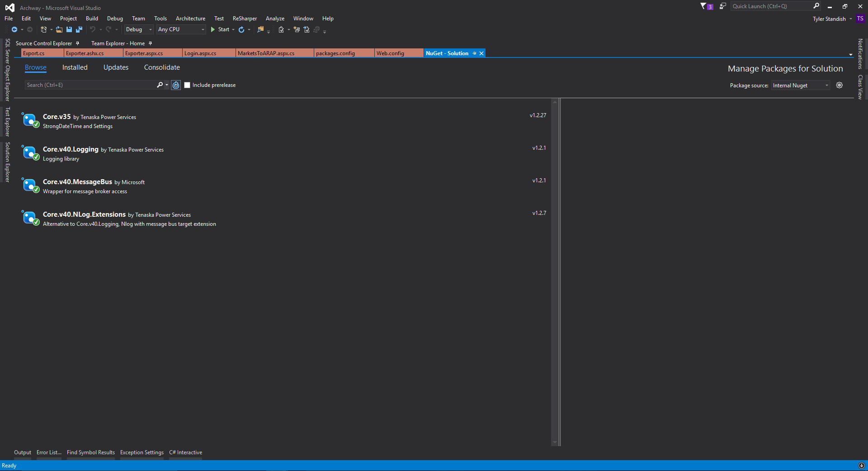Open the Package source dropdown
This screenshot has height=471, width=868.
click(801, 86)
